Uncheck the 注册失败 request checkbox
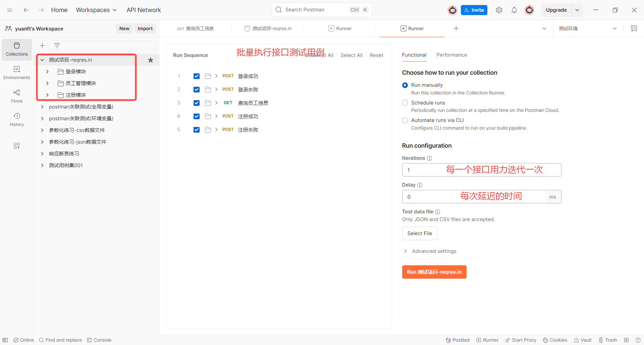 pyautogui.click(x=197, y=130)
